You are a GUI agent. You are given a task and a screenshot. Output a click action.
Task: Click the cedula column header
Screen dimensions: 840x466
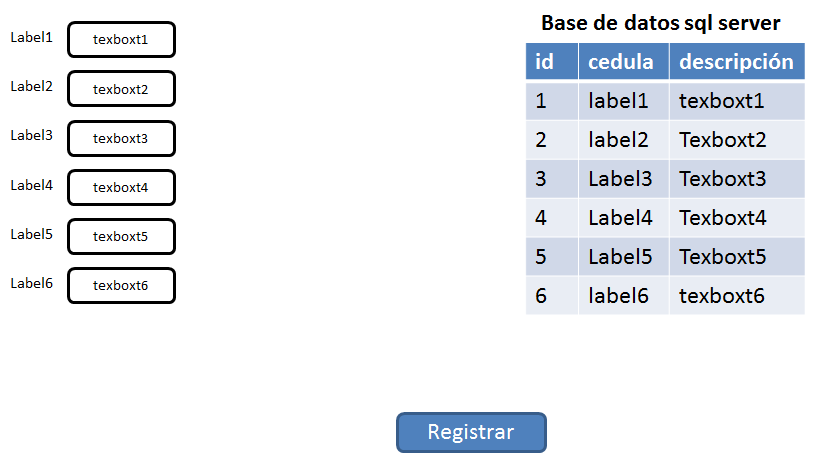(x=624, y=62)
